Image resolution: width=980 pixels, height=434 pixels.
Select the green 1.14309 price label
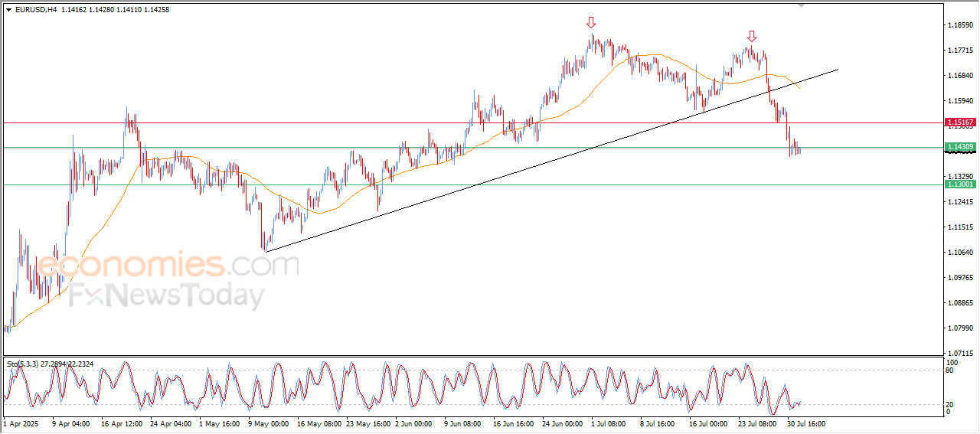tap(960, 147)
